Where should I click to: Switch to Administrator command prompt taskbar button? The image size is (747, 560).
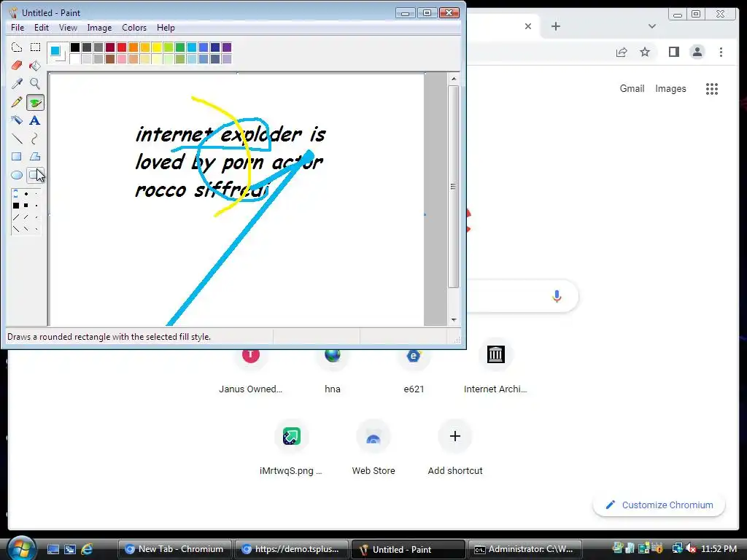(525, 549)
